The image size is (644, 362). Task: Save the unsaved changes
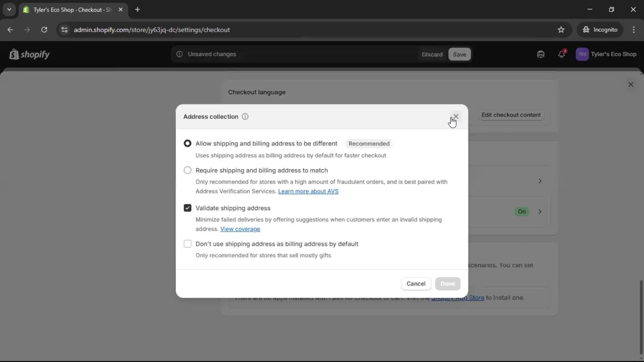click(459, 54)
